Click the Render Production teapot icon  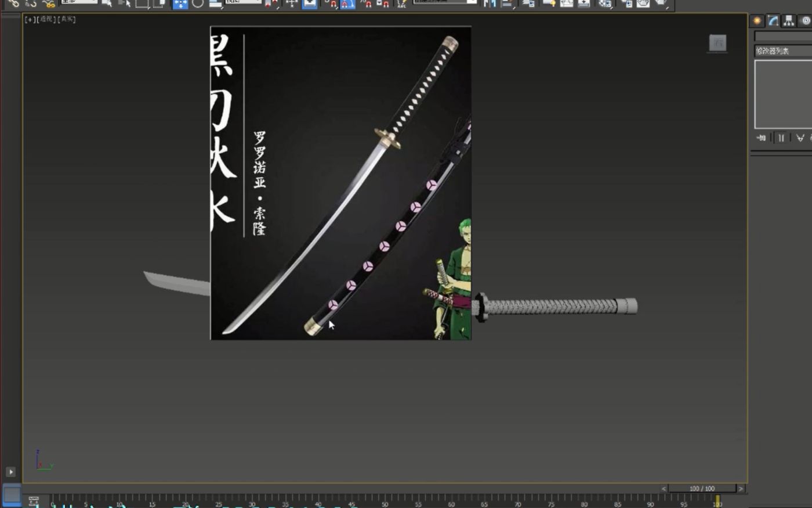pos(661,3)
